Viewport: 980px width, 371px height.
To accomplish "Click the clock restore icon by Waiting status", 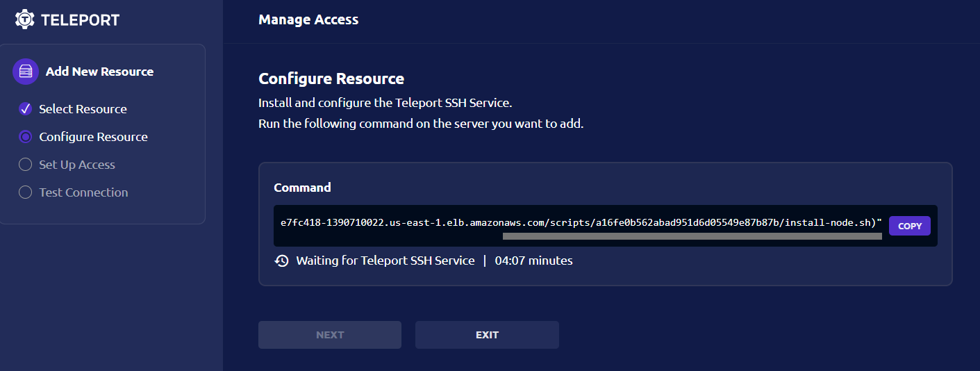I will tap(282, 261).
